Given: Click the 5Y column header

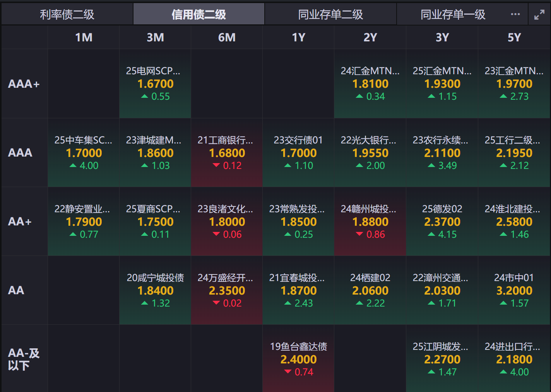Looking at the screenshot, I should tap(514, 37).
